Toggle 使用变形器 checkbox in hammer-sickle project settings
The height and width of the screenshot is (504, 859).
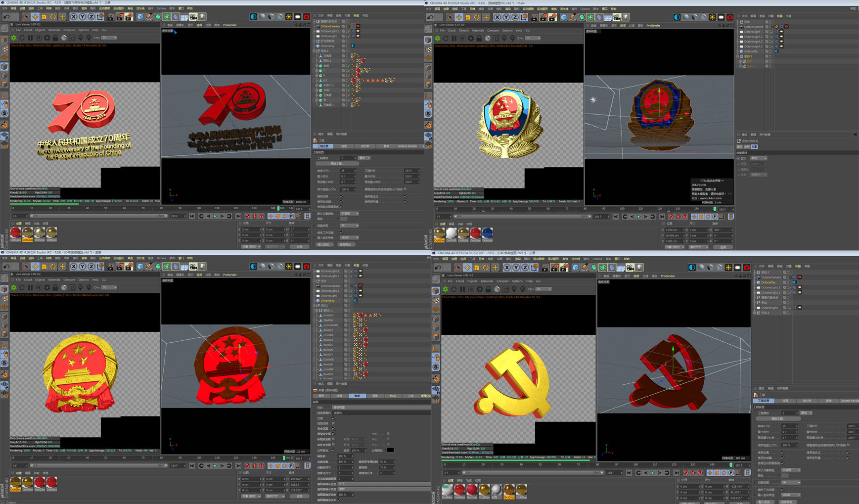pos(848,458)
